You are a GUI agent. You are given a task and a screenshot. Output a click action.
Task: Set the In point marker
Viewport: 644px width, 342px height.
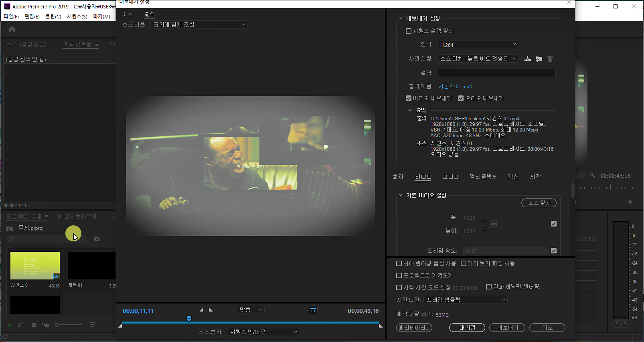(201, 310)
